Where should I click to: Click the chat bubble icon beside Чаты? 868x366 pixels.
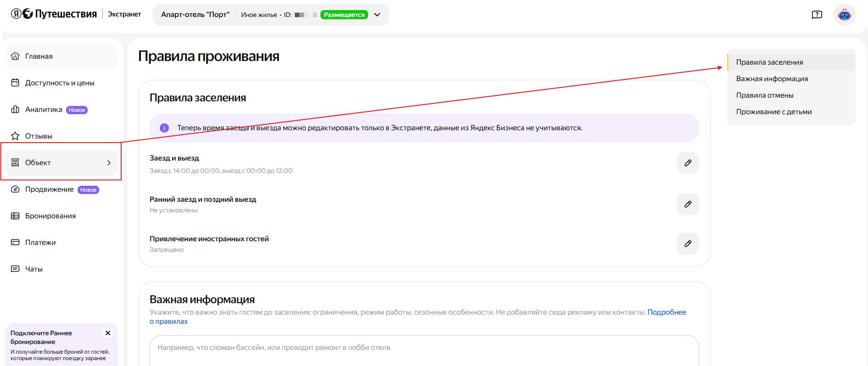15,269
